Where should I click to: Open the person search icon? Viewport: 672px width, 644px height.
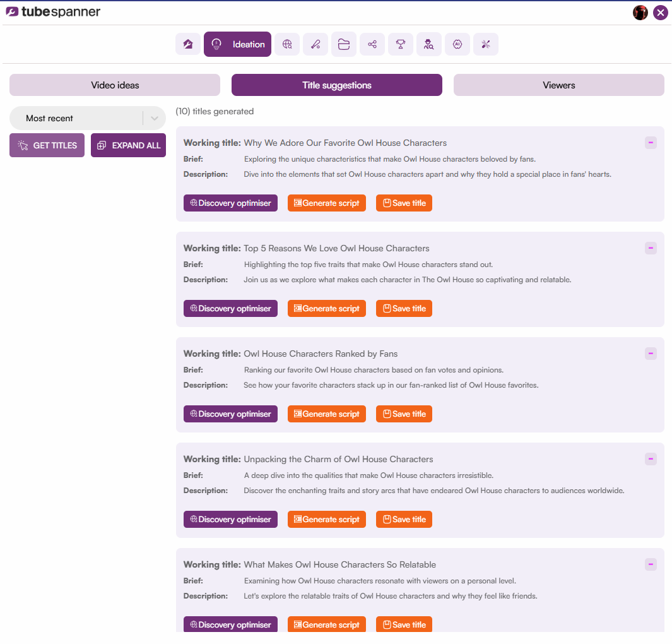tap(428, 44)
